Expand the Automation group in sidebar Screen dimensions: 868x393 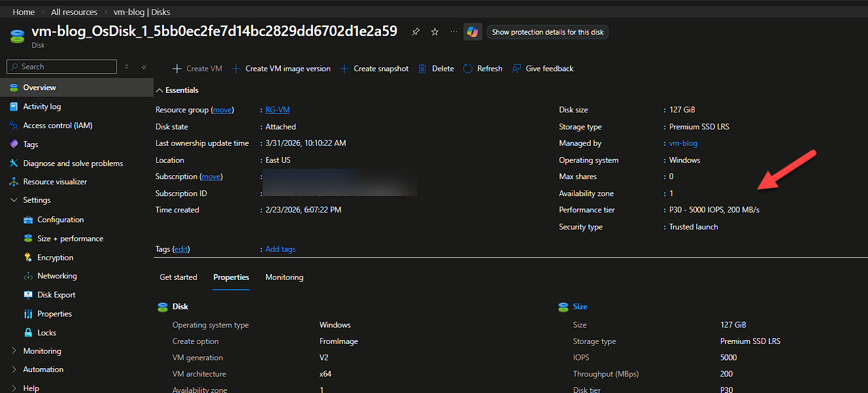point(14,369)
